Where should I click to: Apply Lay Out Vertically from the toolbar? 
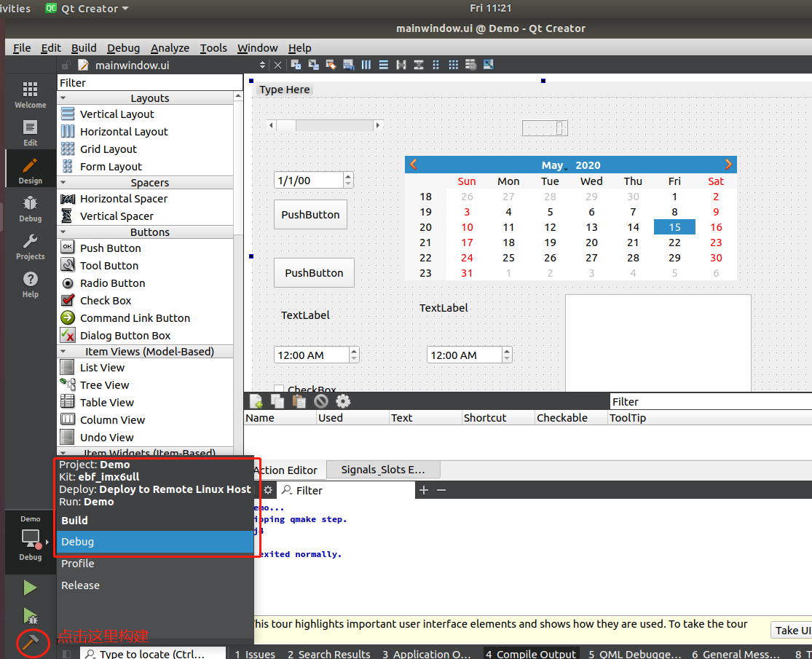tap(384, 65)
